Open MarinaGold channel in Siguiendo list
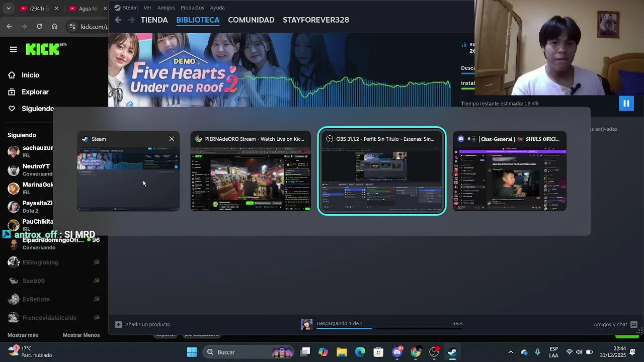644x362 pixels. coord(31,188)
